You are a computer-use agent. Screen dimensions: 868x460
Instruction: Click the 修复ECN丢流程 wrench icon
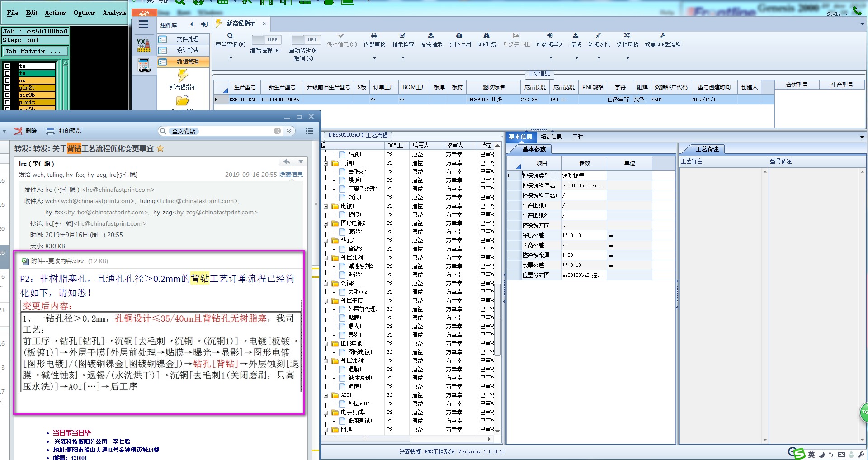[x=662, y=35]
